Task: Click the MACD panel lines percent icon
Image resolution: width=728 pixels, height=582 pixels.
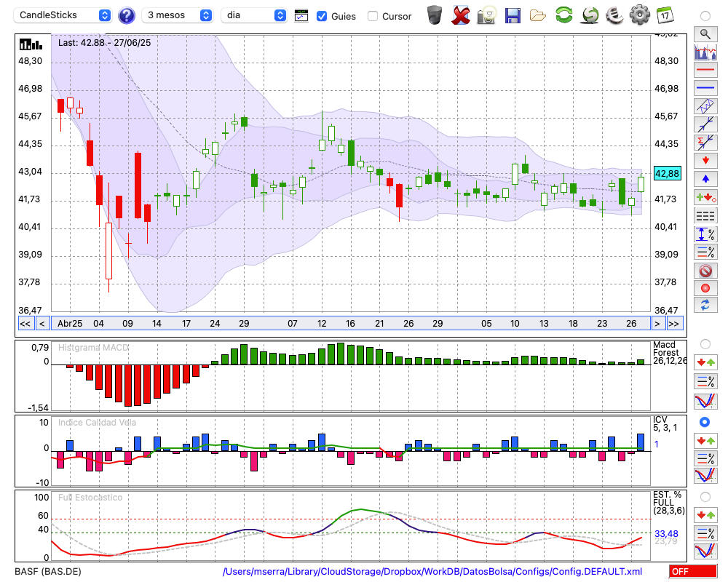Action: [x=705, y=381]
